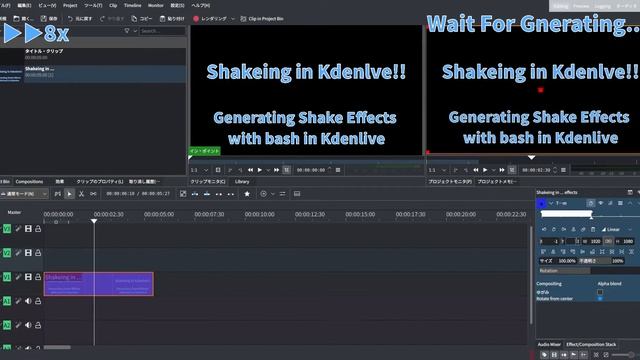Hide video on track V3
The image size is (640, 360).
[x=28, y=229]
